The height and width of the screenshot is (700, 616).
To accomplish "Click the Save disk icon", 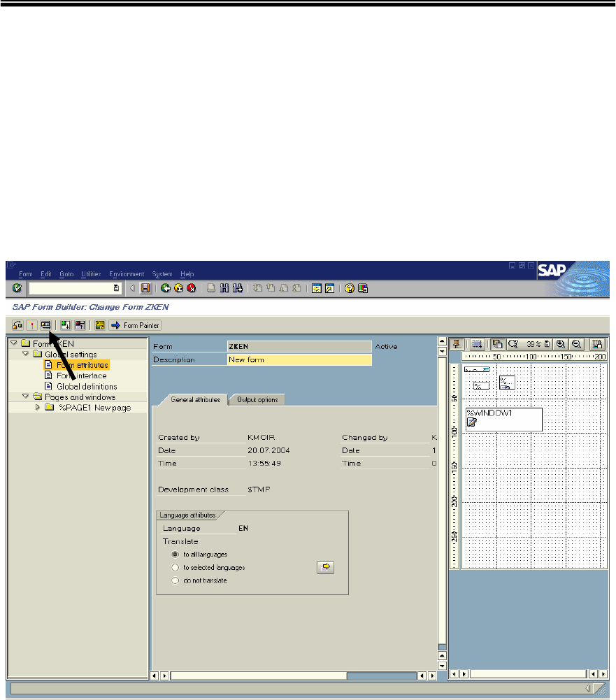I will point(145,288).
